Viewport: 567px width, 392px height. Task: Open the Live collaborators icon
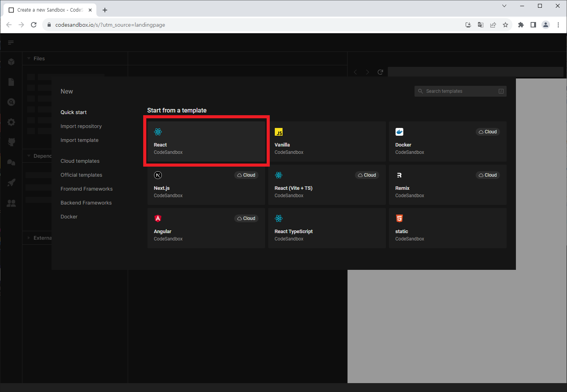[x=11, y=203]
